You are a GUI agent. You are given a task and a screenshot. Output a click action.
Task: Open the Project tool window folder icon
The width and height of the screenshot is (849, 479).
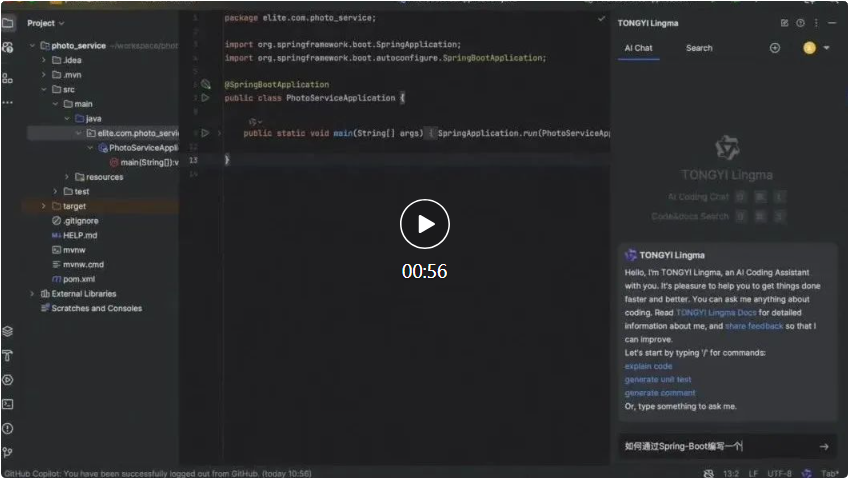tap(8, 23)
